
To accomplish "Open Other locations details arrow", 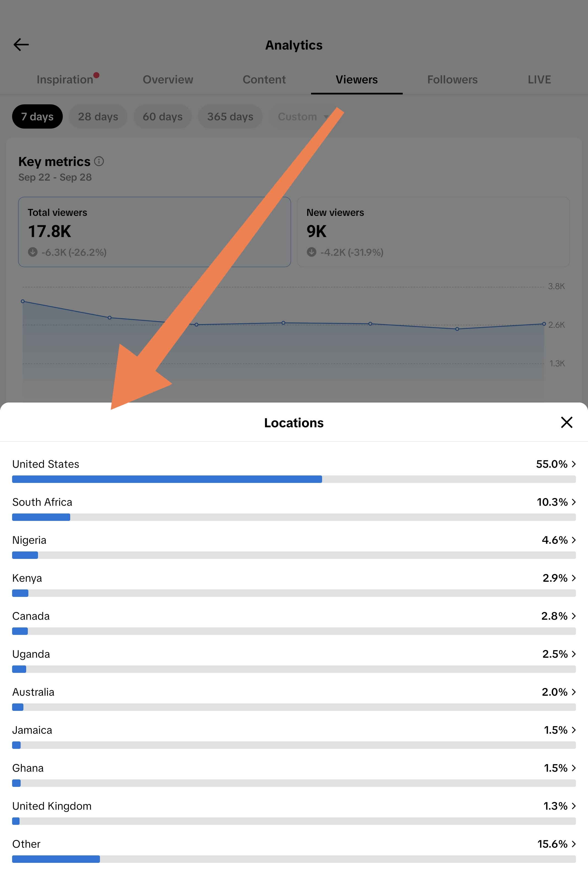I will pyautogui.click(x=573, y=844).
